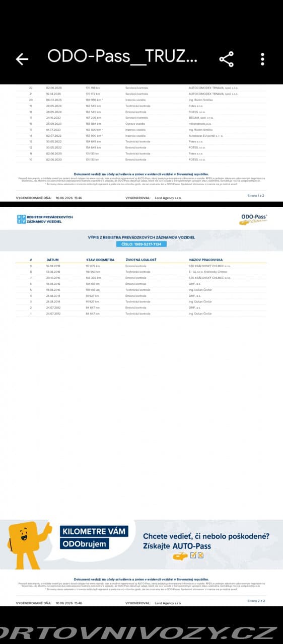Select the date 16.04.2026
This screenshot has width=283, height=644.
53,94
